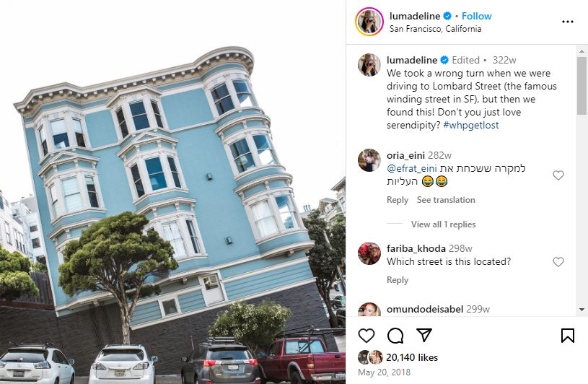Click scrollbar down arrow in comments
Viewport: 588px width, 384px height.
click(x=582, y=310)
